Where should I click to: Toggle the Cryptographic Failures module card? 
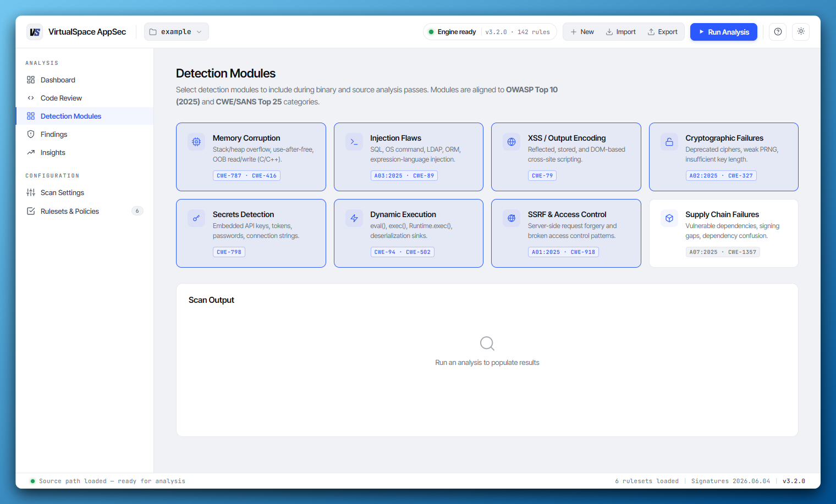pyautogui.click(x=724, y=157)
